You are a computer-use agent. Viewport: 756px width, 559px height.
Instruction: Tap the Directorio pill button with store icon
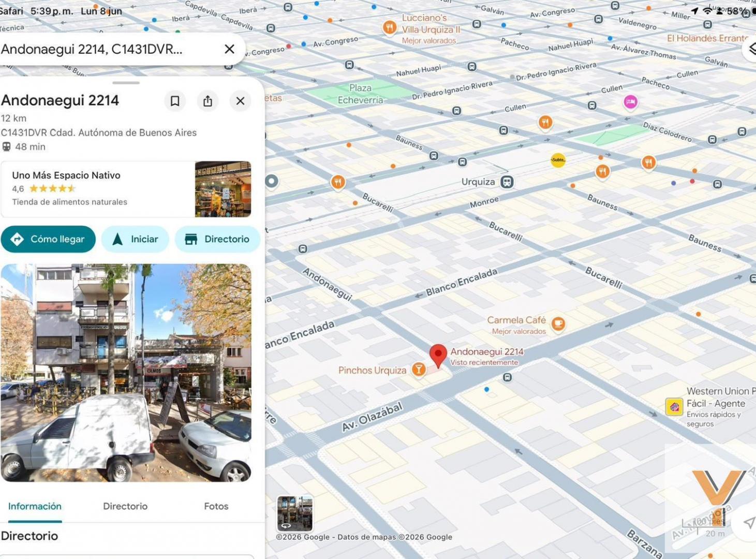(217, 239)
